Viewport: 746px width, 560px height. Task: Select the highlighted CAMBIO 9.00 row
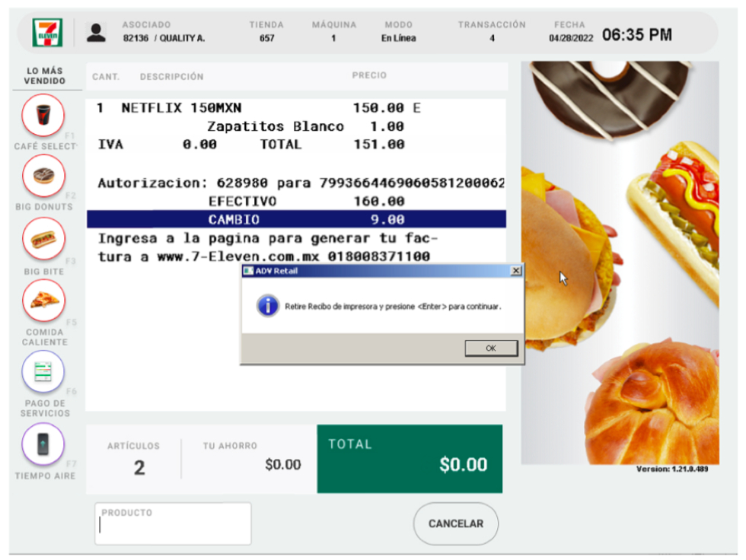pos(295,220)
